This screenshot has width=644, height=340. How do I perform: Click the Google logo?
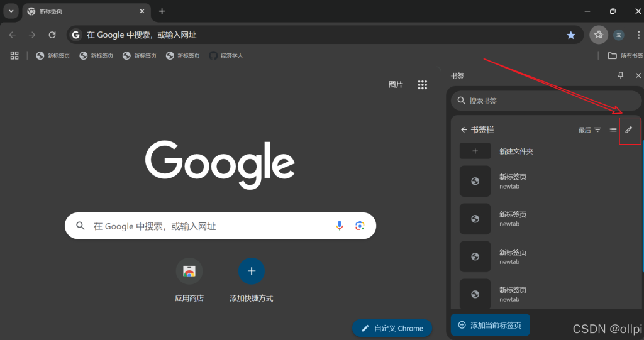[x=220, y=164]
